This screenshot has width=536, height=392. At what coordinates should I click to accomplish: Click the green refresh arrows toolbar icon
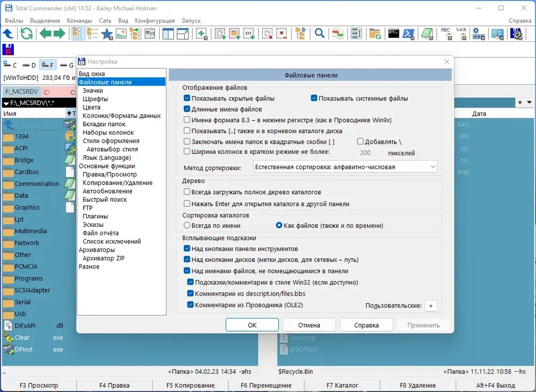pyautogui.click(x=26, y=34)
